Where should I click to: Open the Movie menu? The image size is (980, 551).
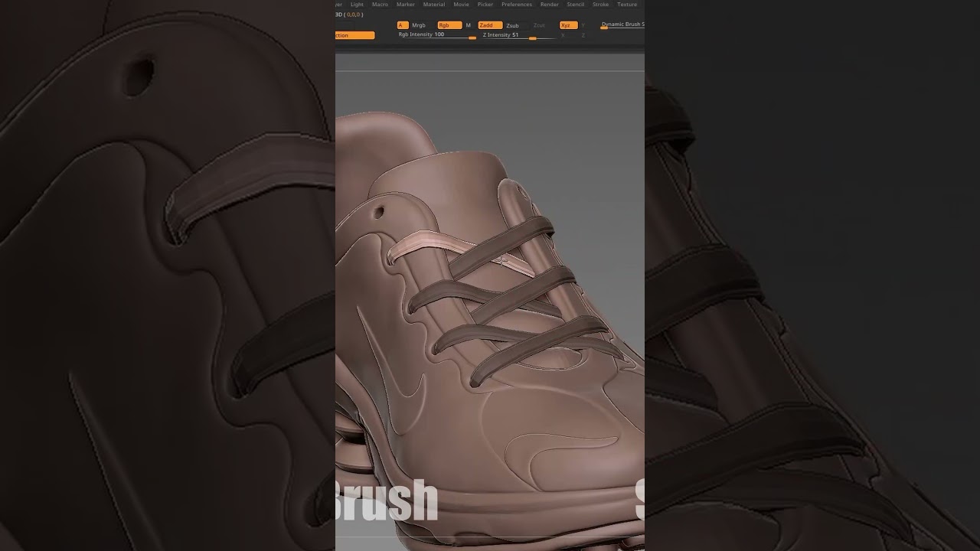tap(461, 5)
